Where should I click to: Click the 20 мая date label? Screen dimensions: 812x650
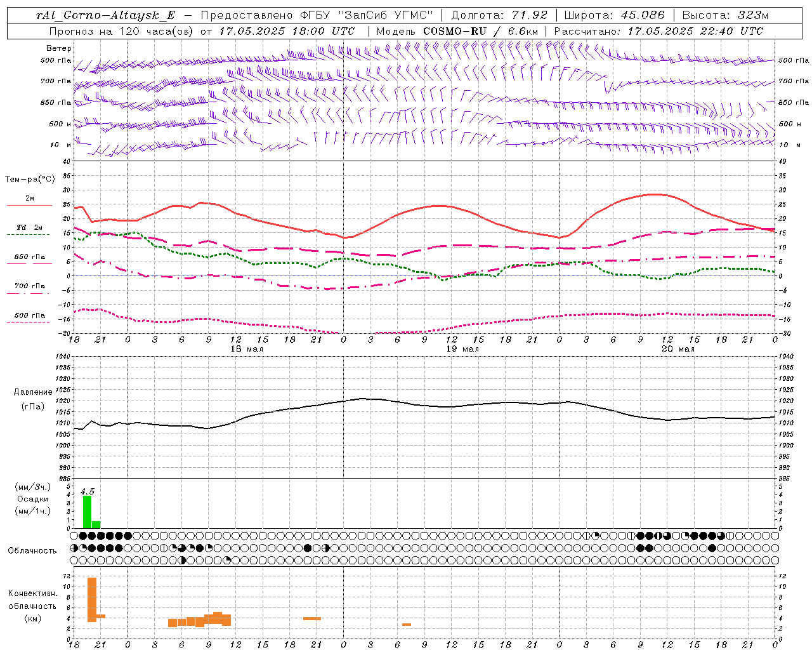click(x=678, y=349)
